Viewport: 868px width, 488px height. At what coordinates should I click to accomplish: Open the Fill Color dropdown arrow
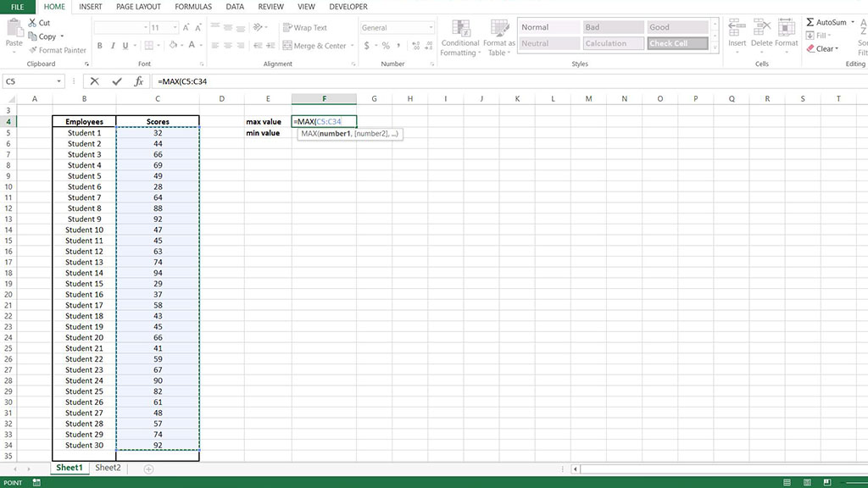(181, 45)
